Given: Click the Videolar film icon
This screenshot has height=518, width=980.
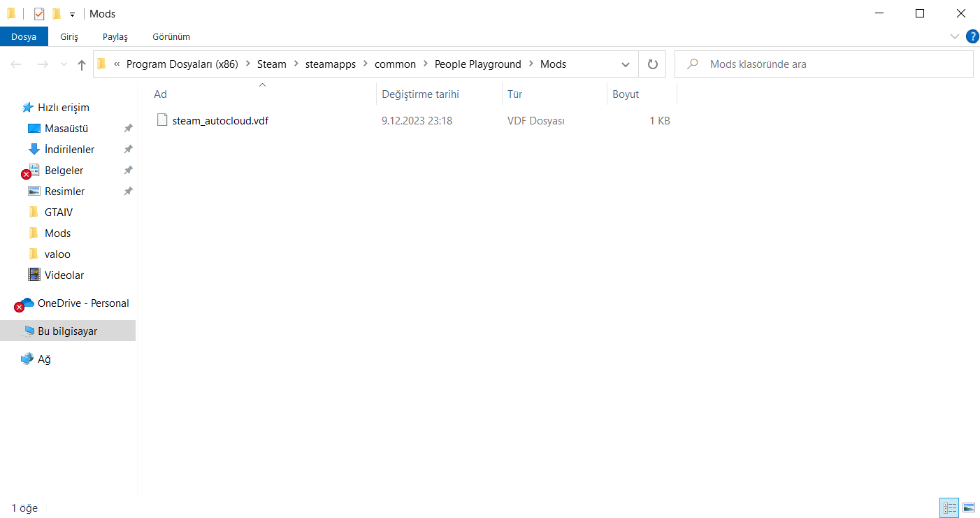Looking at the screenshot, I should pos(34,275).
